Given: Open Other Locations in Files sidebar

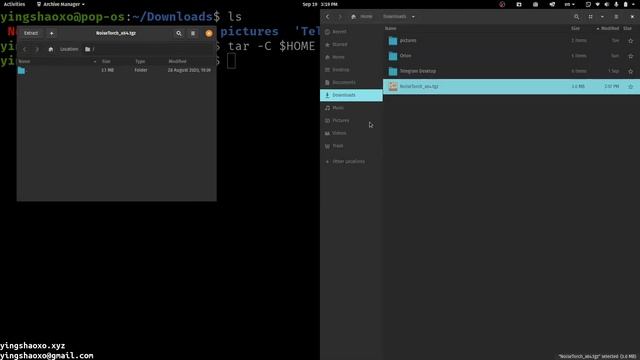Looking at the screenshot, I should 351,162.
